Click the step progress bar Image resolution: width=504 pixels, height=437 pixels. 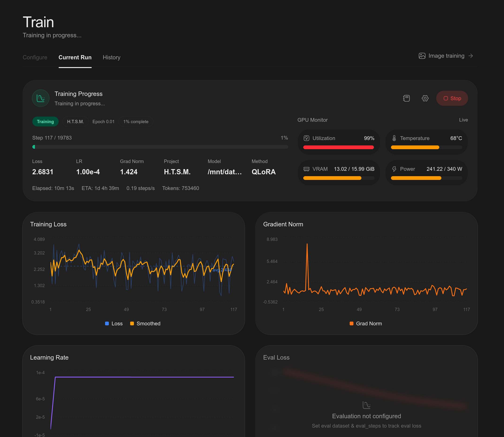(x=160, y=147)
